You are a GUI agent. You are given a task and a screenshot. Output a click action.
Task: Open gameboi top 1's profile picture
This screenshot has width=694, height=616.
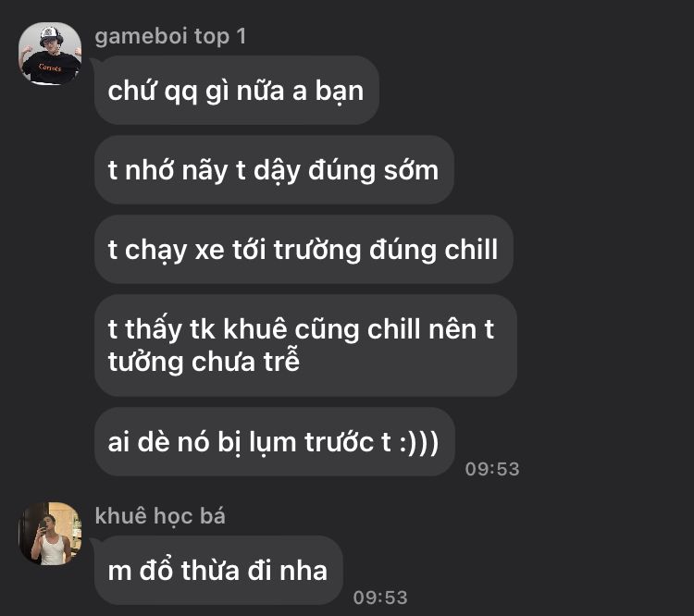(50, 53)
